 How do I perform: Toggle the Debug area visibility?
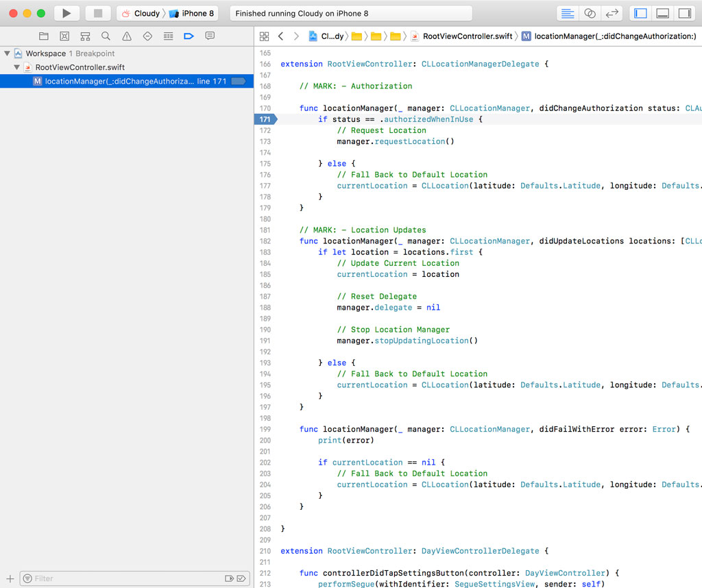662,13
